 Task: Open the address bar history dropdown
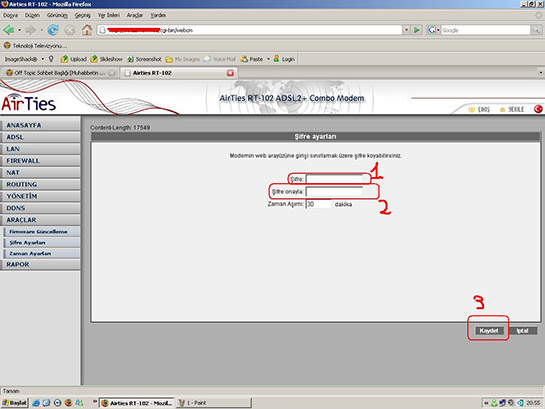(406, 30)
